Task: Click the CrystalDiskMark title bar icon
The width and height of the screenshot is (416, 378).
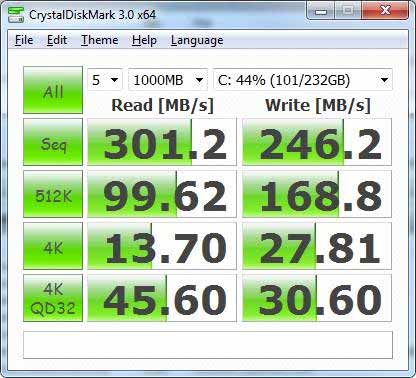Action: click(16, 14)
